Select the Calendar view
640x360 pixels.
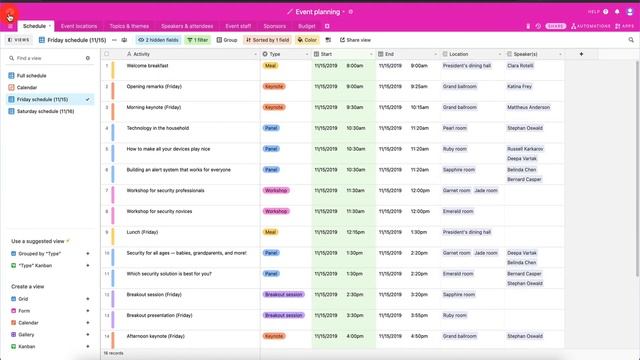[50, 87]
